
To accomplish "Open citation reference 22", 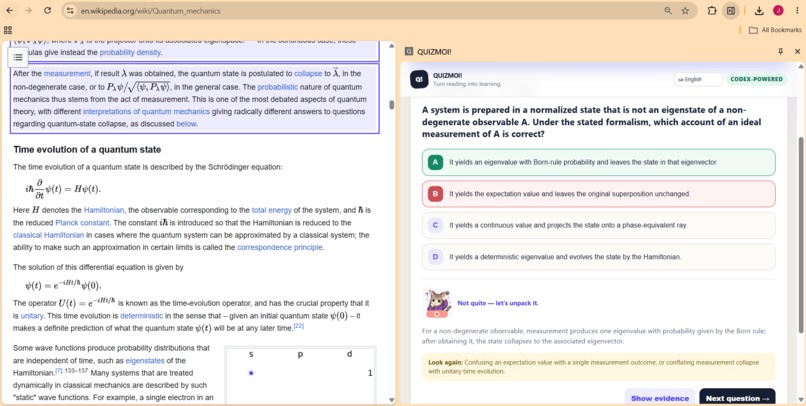I will 298,326.
